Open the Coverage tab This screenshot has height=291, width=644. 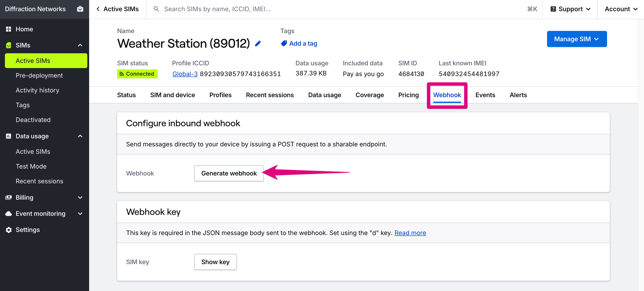(x=369, y=95)
